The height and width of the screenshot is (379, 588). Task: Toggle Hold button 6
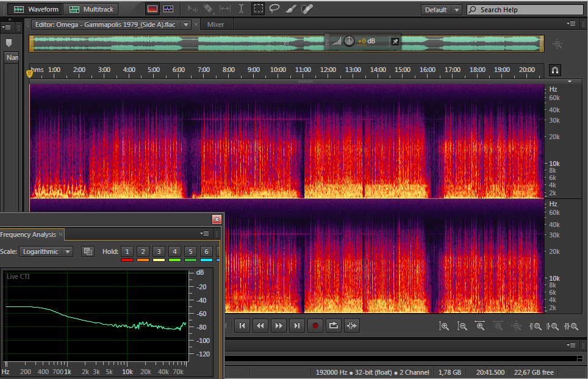pyautogui.click(x=206, y=251)
